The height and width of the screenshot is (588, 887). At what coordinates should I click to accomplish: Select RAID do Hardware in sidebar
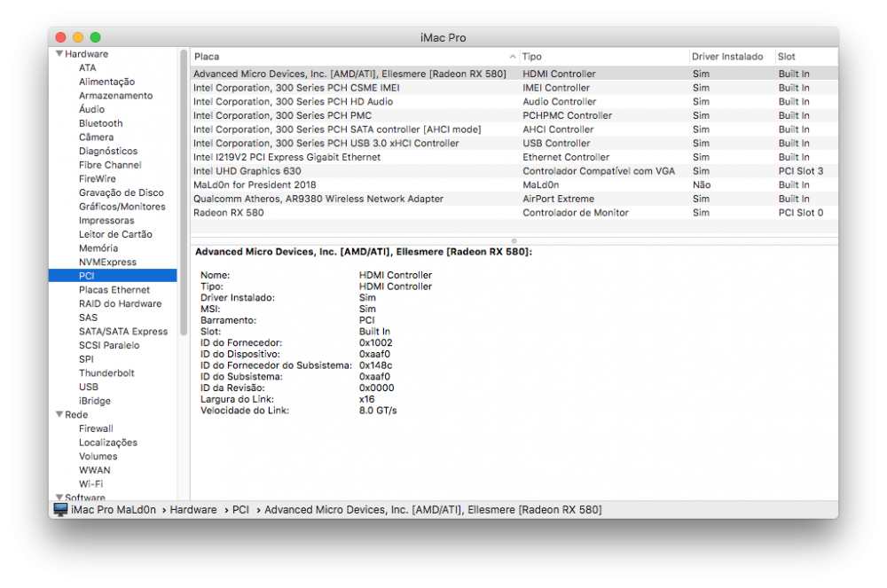click(x=121, y=303)
